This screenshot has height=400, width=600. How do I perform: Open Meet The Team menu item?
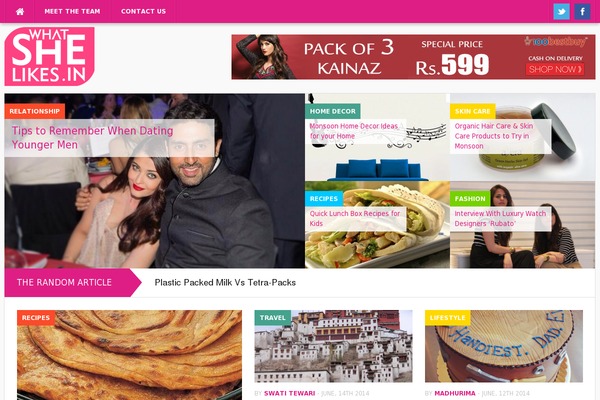point(72,11)
